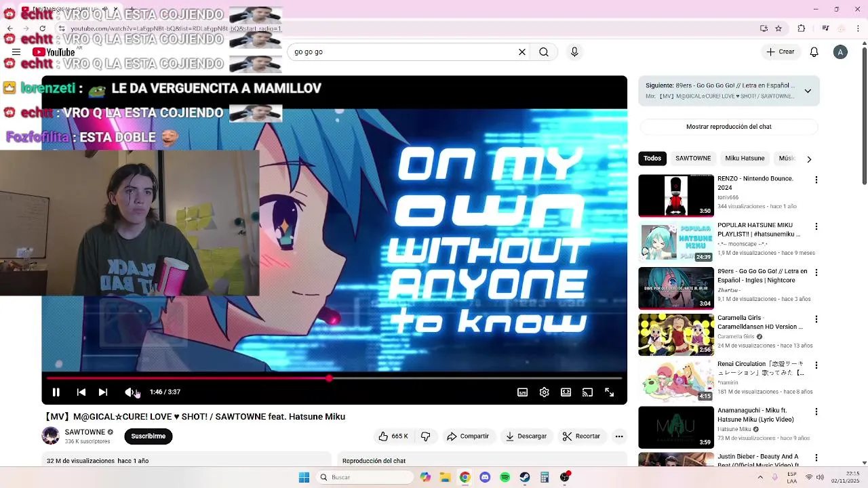Cast video to a device

click(587, 392)
